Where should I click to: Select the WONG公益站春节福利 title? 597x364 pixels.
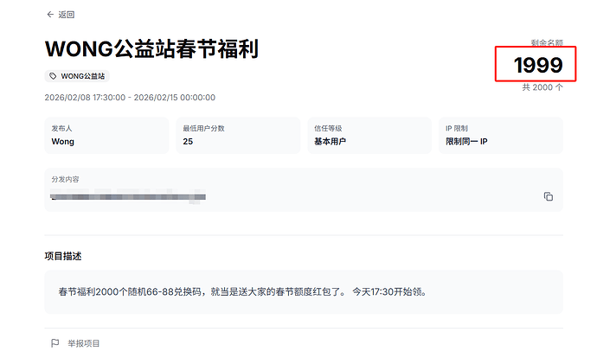click(151, 49)
